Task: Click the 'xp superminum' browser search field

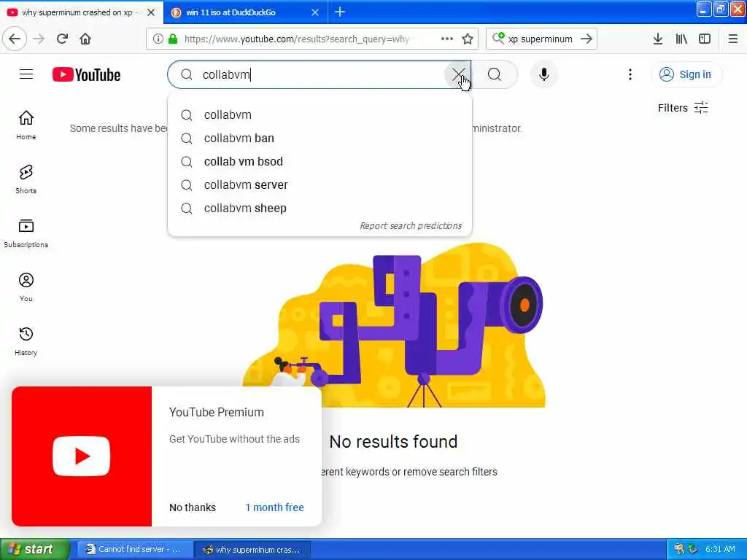Action: 542,39
